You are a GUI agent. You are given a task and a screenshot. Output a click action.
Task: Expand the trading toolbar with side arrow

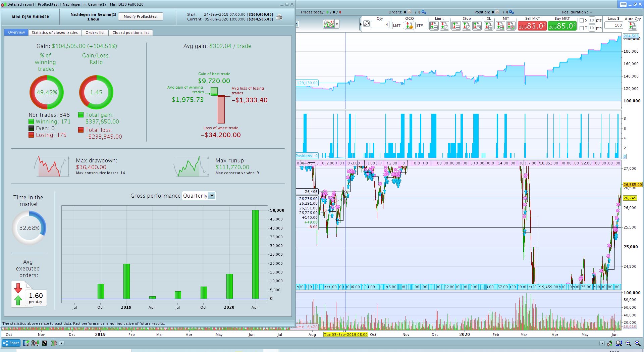point(361,24)
